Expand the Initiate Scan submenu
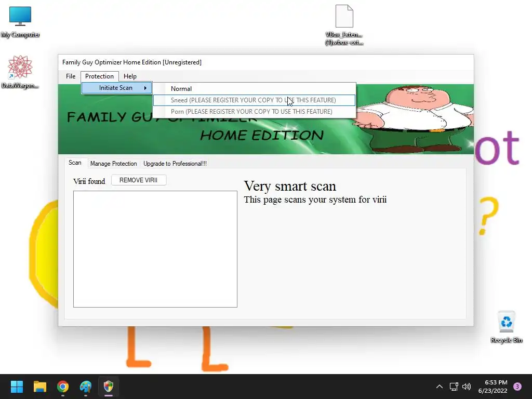 (117, 88)
